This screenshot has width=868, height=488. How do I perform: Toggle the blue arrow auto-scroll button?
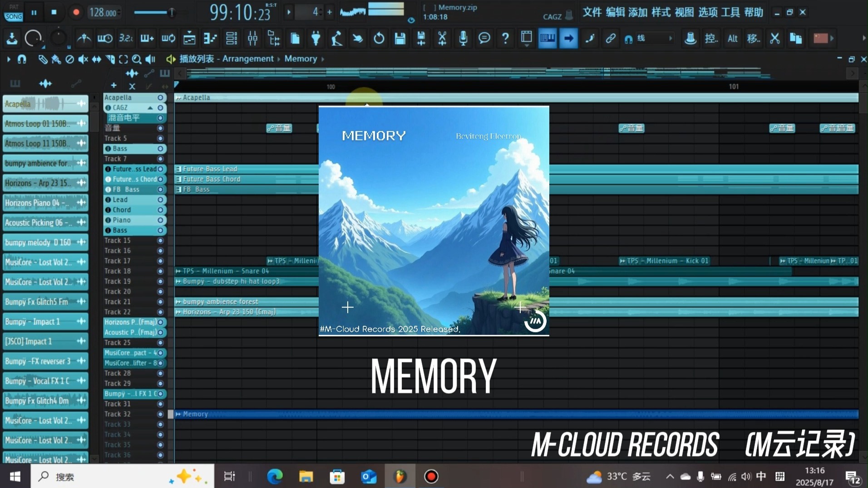[x=568, y=39]
